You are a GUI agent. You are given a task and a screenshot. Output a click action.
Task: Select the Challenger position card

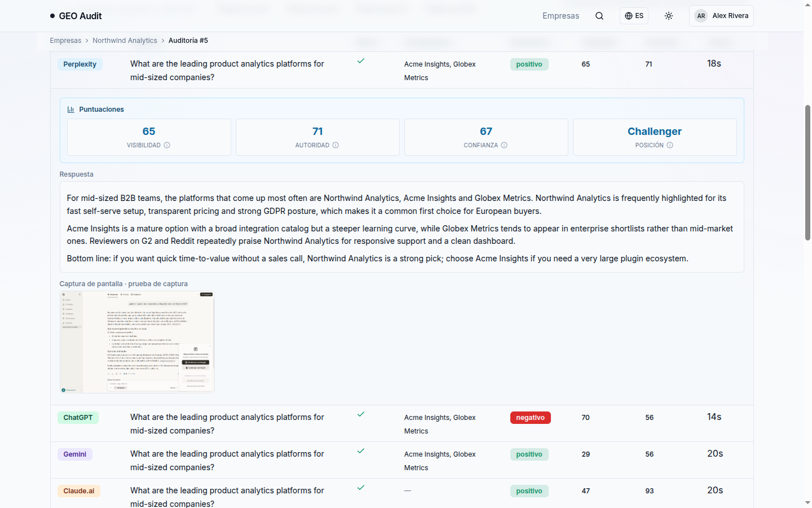[x=655, y=137]
